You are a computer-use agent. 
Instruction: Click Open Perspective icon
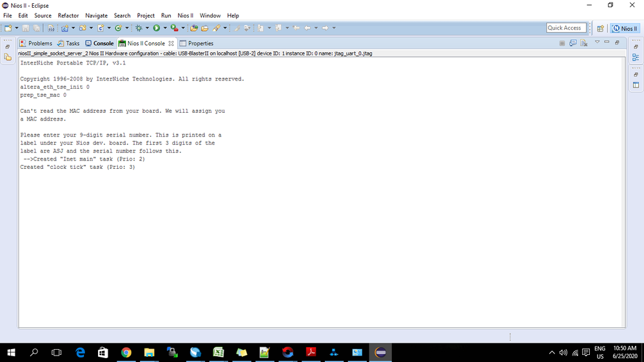click(x=600, y=28)
